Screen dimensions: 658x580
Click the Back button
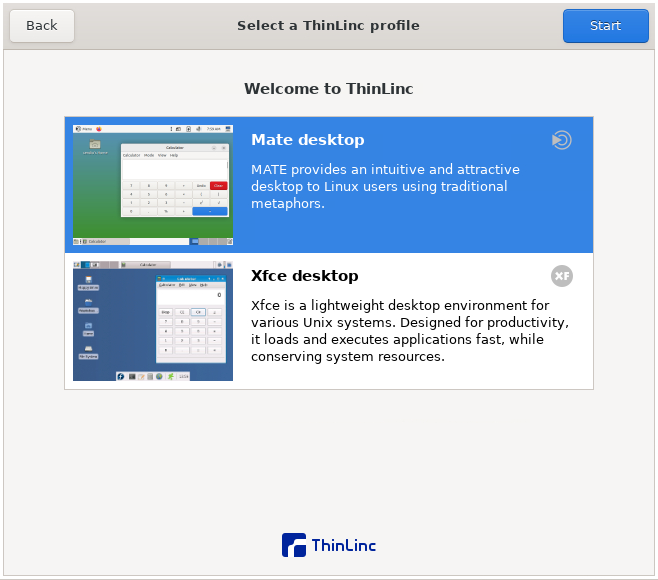pos(42,26)
